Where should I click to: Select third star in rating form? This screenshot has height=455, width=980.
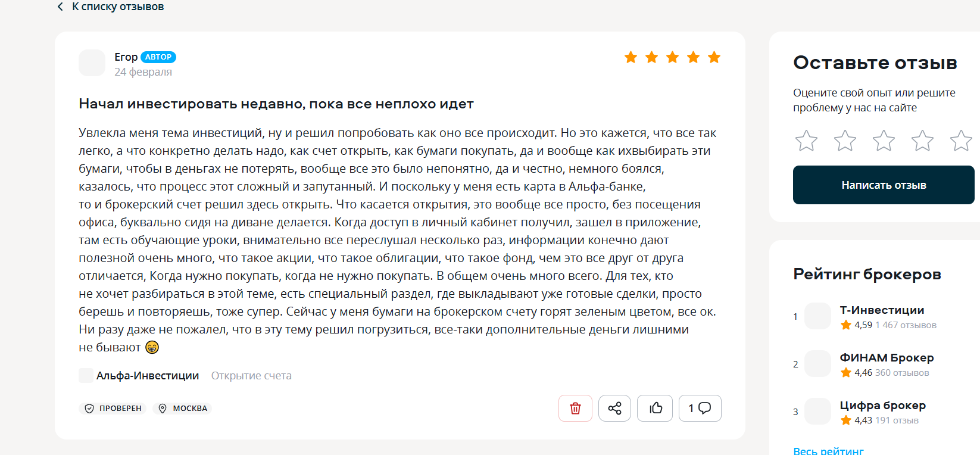point(884,141)
